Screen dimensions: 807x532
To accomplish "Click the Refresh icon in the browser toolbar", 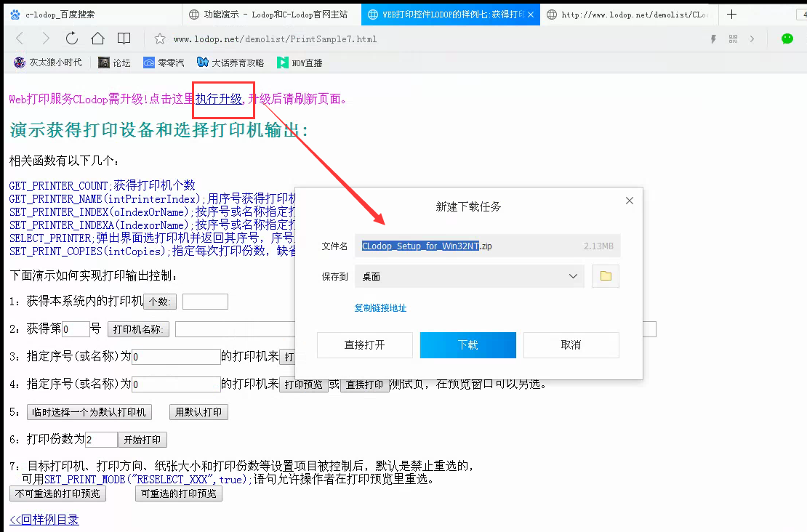I will tap(71, 39).
